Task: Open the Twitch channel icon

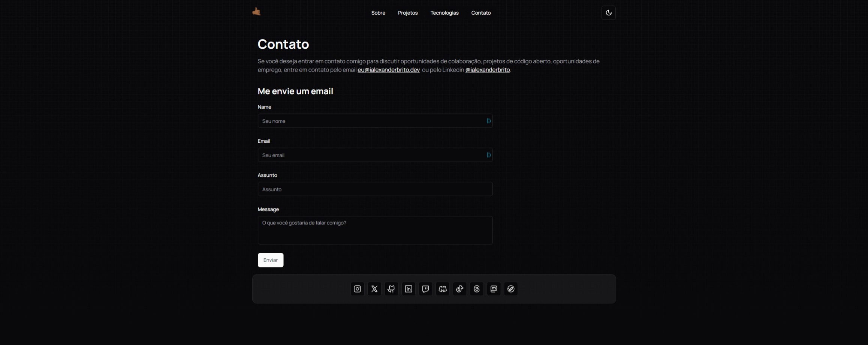Action: pos(425,289)
